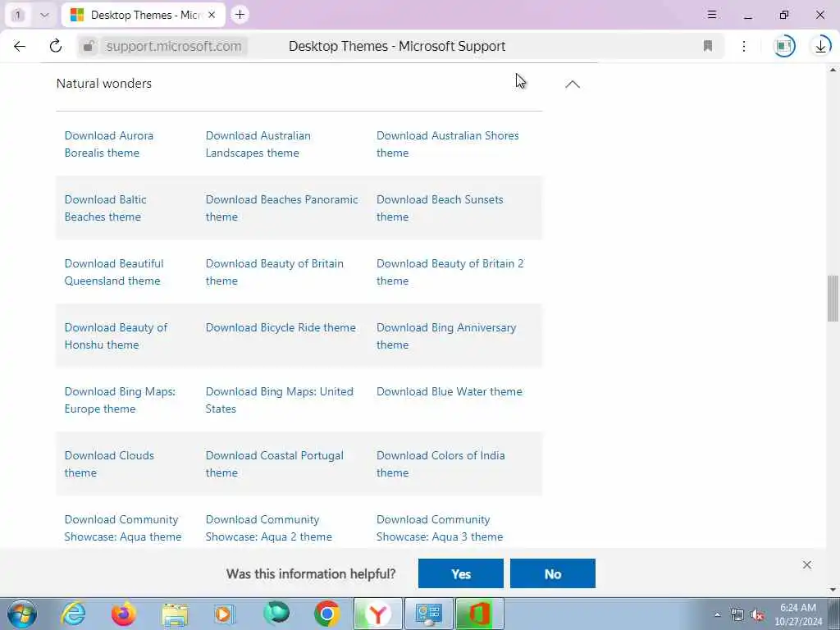840x630 pixels.
Task: Download Australian Landscapes theme
Action: click(x=258, y=144)
